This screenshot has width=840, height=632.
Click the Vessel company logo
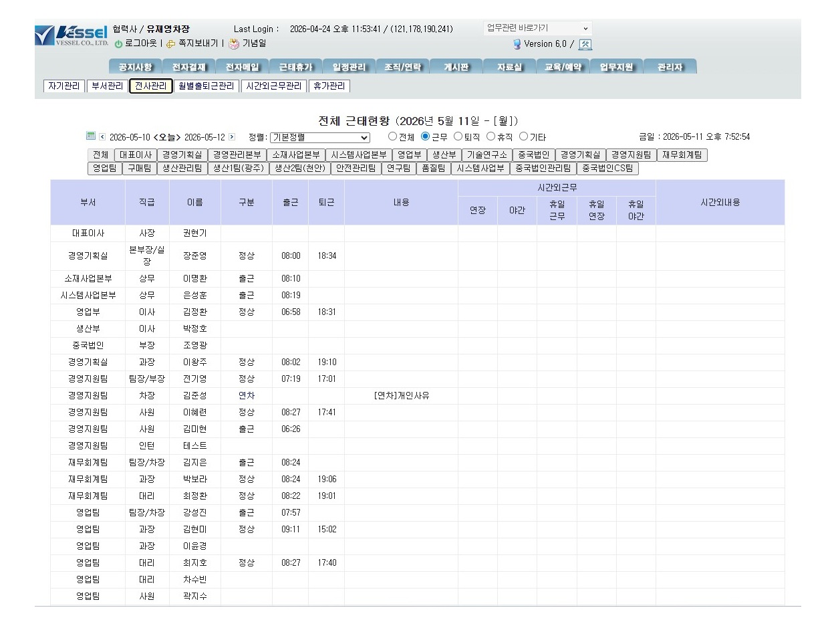(72, 35)
